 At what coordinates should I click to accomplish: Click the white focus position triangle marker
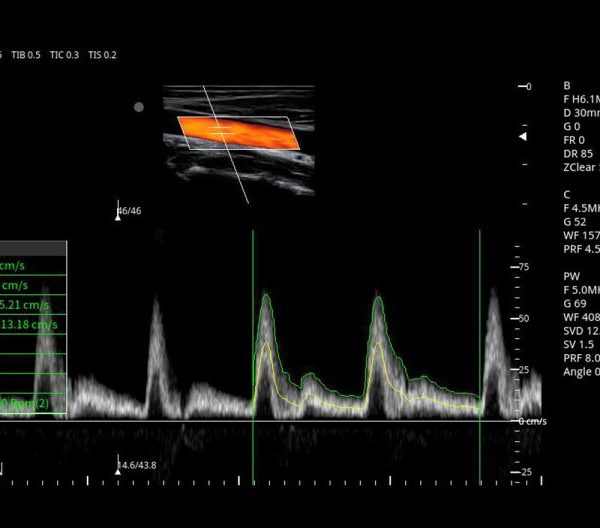[x=522, y=137]
